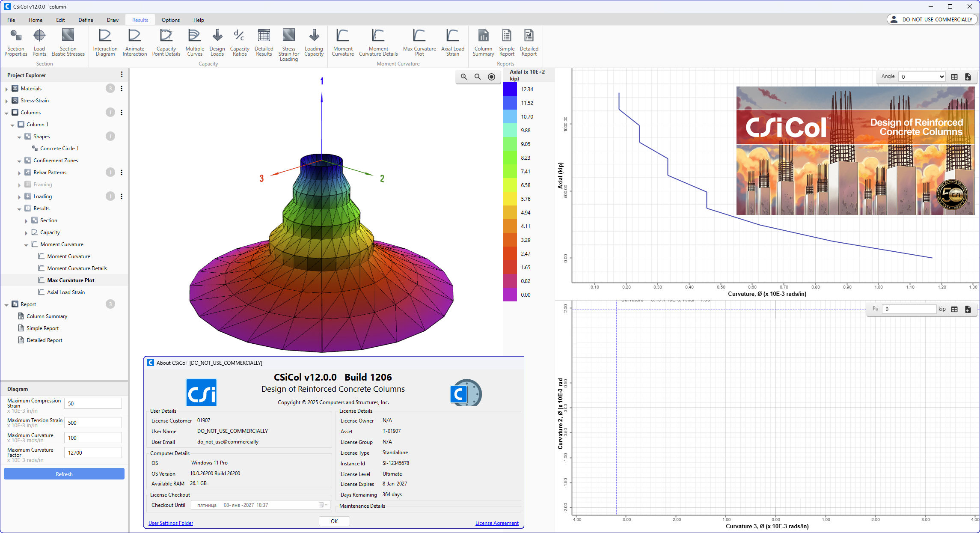980x533 pixels.
Task: Open the Interaction Diagram tool
Action: pos(105,42)
